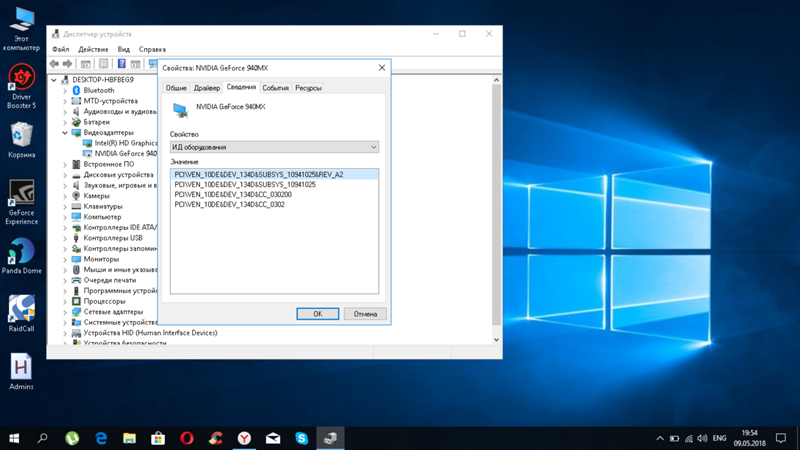Screen dimensions: 800x450
Task: Launch Opera browser from taskbar
Action: [187, 438]
